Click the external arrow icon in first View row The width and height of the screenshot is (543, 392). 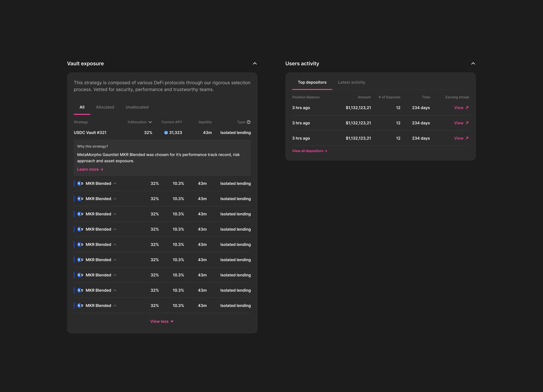(x=467, y=108)
